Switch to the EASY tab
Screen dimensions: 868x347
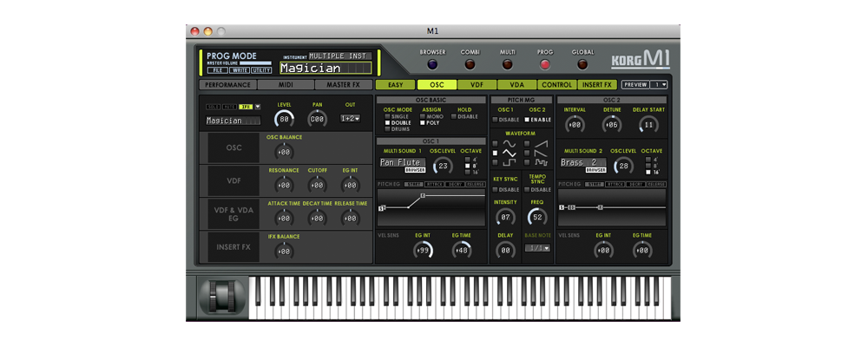pyautogui.click(x=395, y=85)
